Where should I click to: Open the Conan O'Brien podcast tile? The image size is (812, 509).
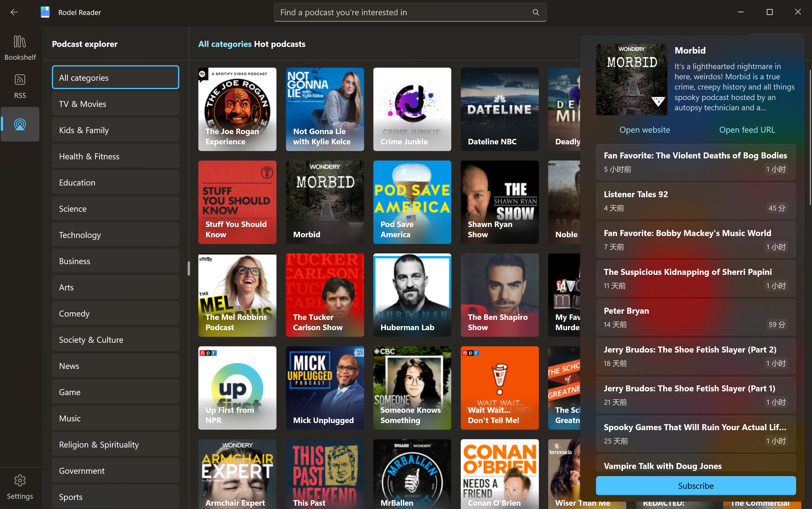[x=499, y=474]
